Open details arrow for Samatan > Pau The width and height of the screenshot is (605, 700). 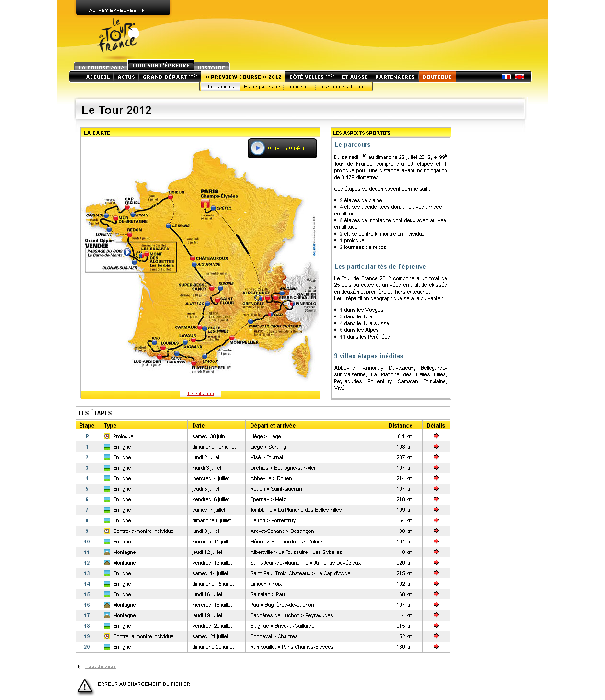pyautogui.click(x=436, y=594)
